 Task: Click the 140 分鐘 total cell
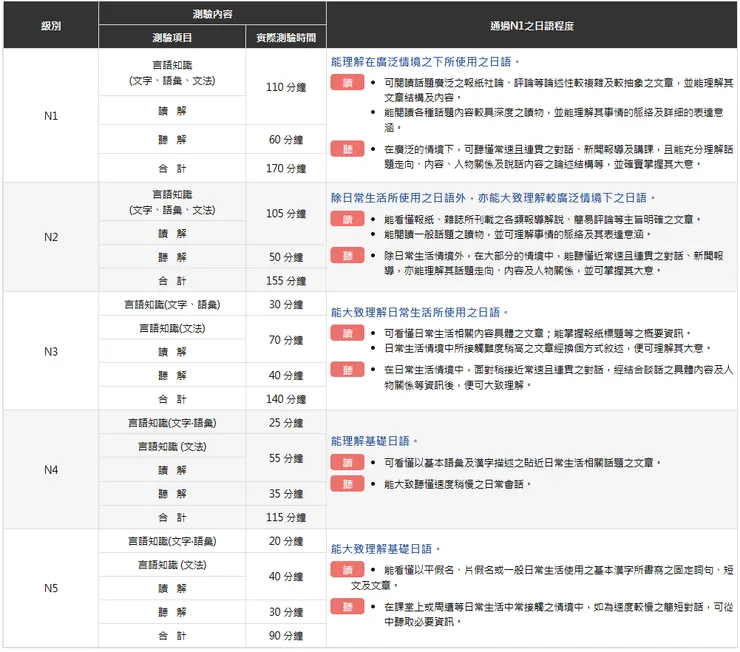coord(286,399)
